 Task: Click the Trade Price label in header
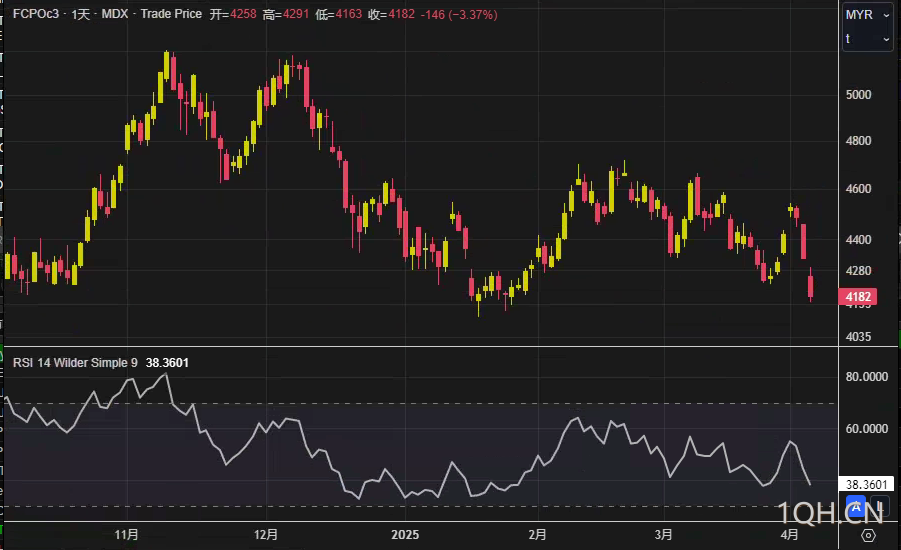[x=171, y=14]
